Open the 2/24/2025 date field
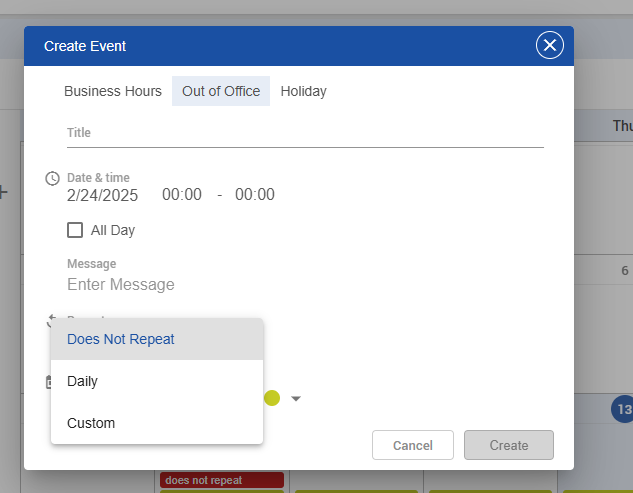The width and height of the screenshot is (633, 493). pyautogui.click(x=103, y=195)
